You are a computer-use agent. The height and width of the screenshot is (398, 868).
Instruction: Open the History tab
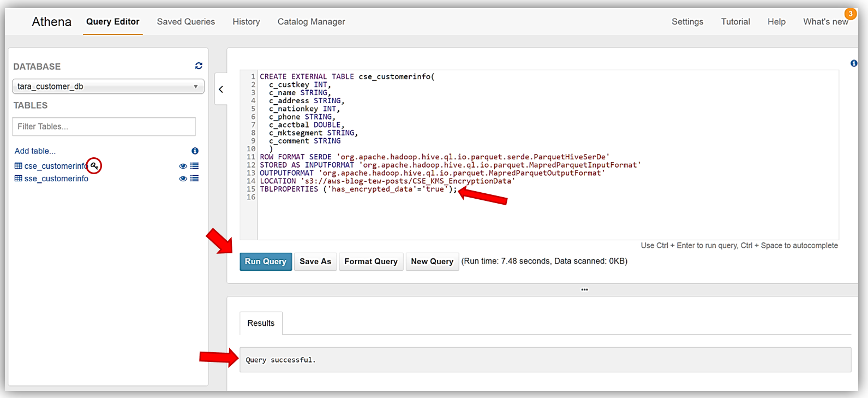pos(246,22)
